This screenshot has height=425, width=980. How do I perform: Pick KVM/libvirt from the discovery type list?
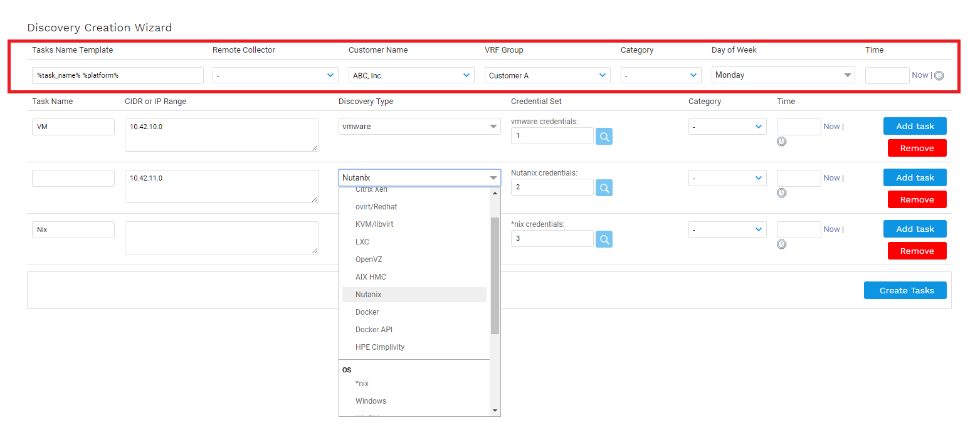point(374,224)
